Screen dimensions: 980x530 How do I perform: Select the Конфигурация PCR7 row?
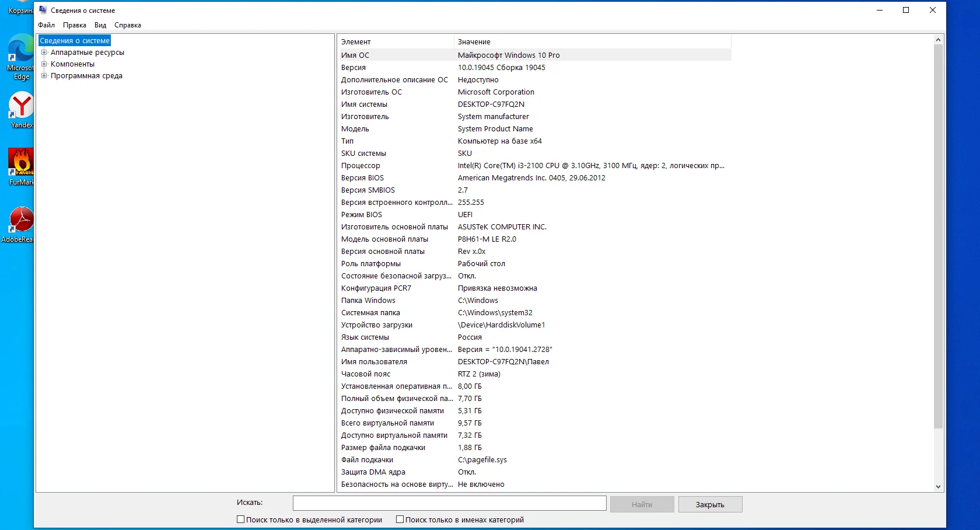click(534, 288)
